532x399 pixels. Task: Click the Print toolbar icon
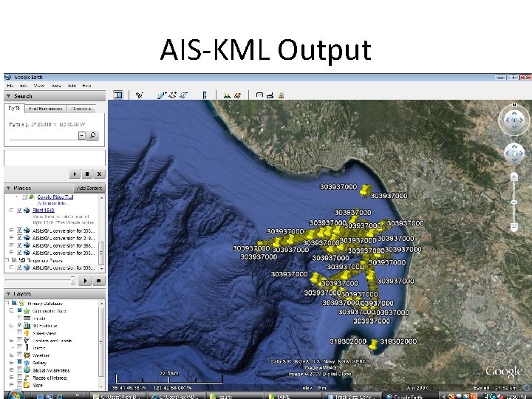point(270,95)
